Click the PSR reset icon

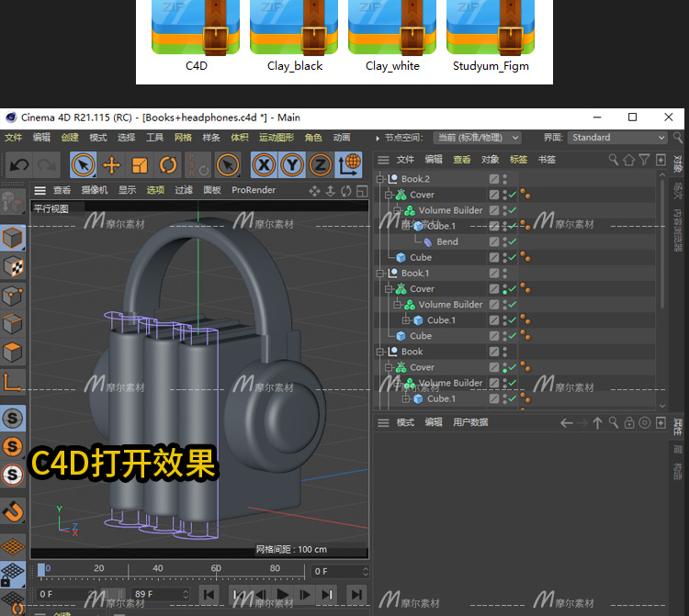point(198,165)
